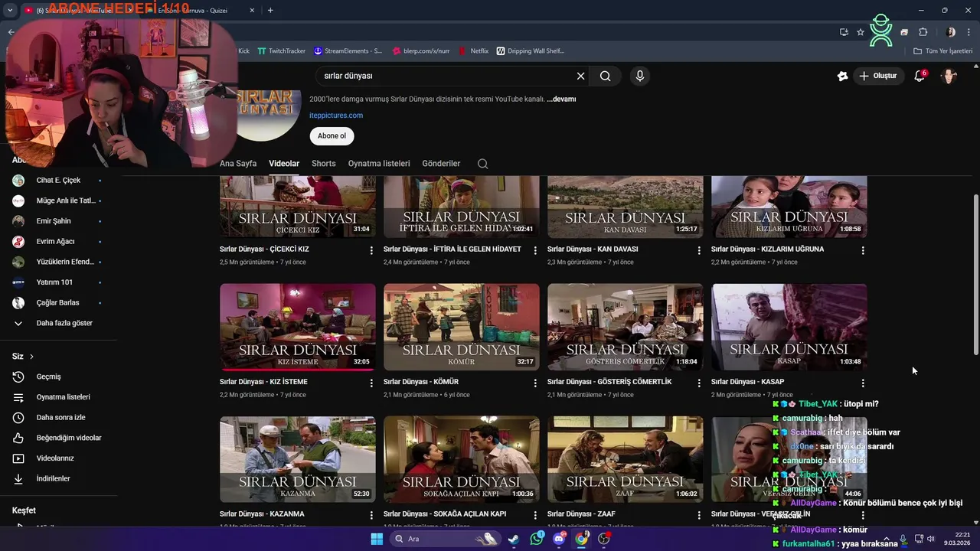This screenshot has height=551, width=980.
Task: Bookmark this page with the star icon
Action: coord(861,32)
